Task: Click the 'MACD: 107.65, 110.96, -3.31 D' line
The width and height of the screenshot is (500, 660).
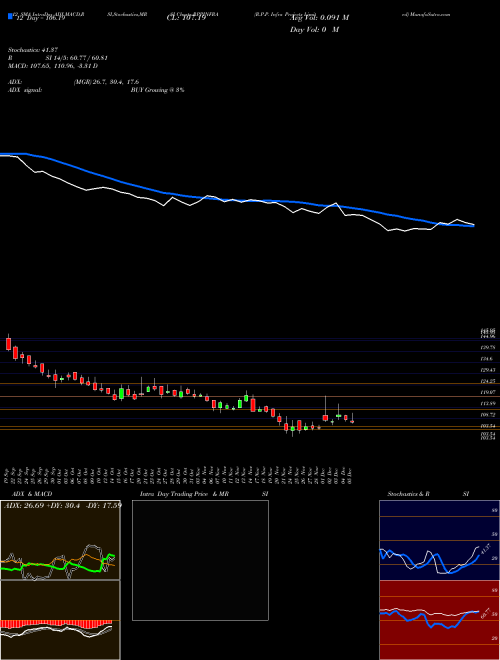Action: [53, 66]
